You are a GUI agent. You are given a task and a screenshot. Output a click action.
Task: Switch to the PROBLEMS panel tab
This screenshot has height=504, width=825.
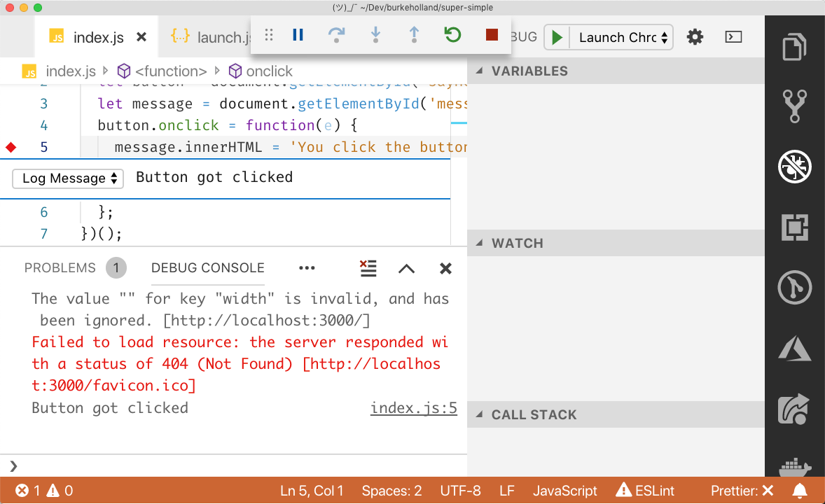tap(60, 268)
